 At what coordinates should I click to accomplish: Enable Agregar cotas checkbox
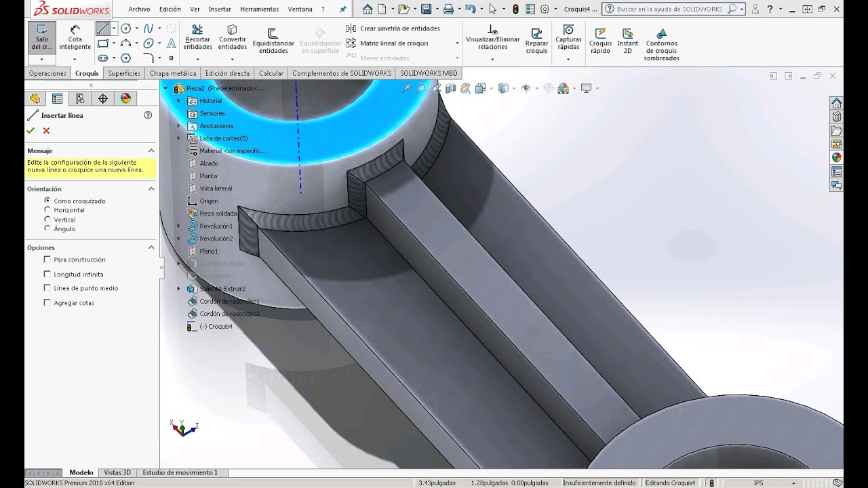tap(47, 303)
